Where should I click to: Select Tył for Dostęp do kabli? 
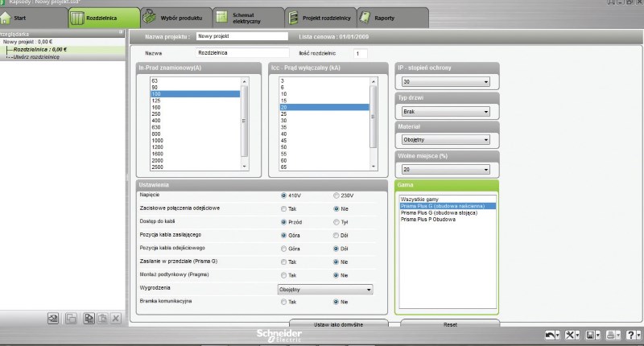(x=336, y=222)
